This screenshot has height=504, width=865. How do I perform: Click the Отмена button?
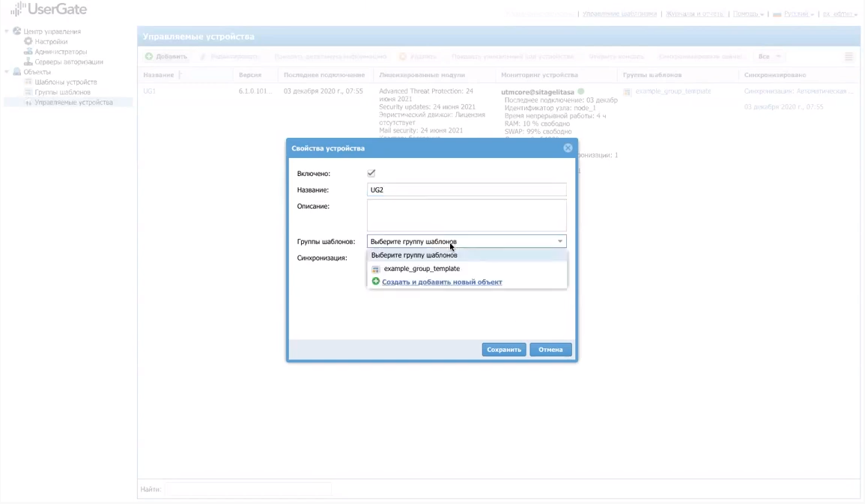[550, 350]
